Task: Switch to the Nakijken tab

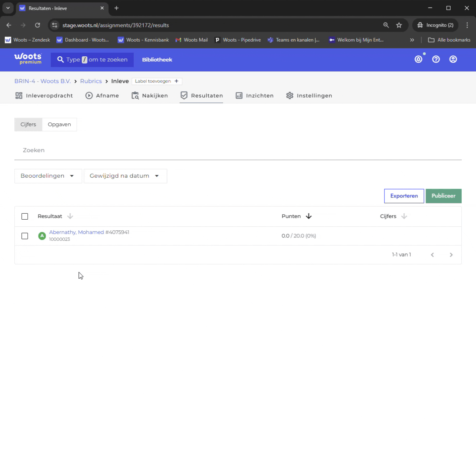Action: [x=150, y=96]
